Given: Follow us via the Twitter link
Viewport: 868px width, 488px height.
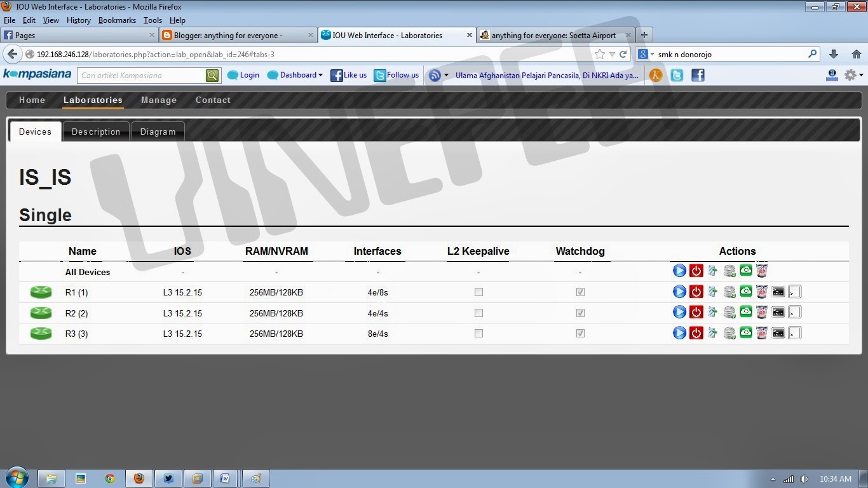Looking at the screenshot, I should [401, 75].
